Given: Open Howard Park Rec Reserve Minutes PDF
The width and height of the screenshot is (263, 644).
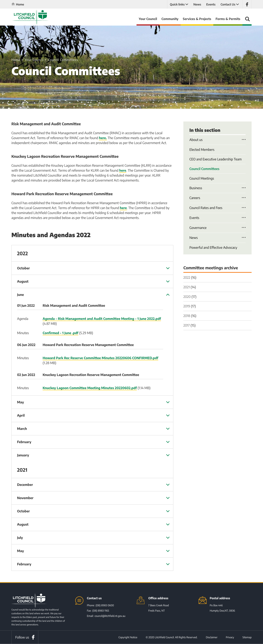Looking at the screenshot, I should (100, 358).
